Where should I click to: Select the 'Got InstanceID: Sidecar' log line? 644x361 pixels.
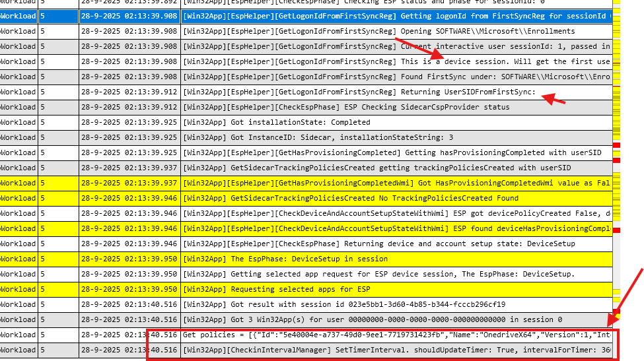pyautogui.click(x=396, y=137)
